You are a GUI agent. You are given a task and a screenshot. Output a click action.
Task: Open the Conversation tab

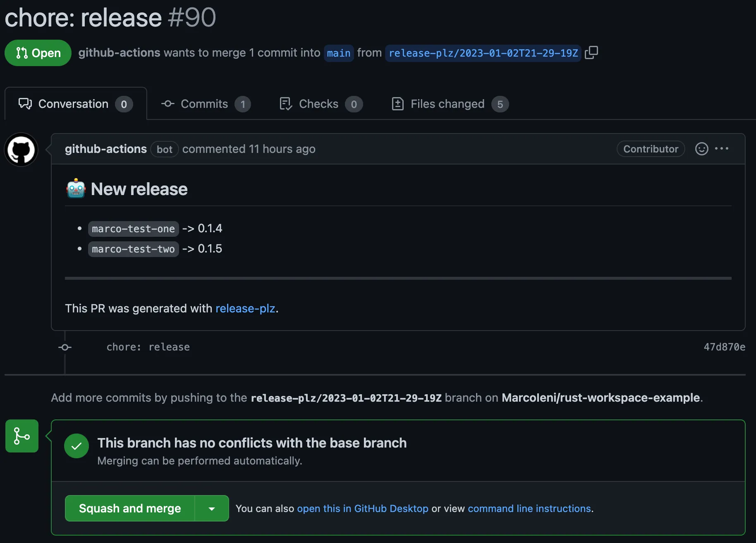point(76,104)
